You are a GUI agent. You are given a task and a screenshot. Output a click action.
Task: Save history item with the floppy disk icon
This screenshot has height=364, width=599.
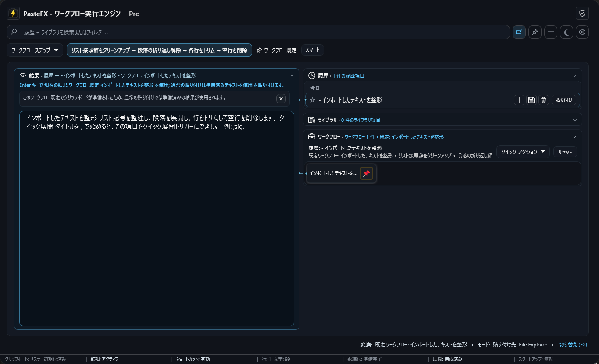click(x=531, y=100)
